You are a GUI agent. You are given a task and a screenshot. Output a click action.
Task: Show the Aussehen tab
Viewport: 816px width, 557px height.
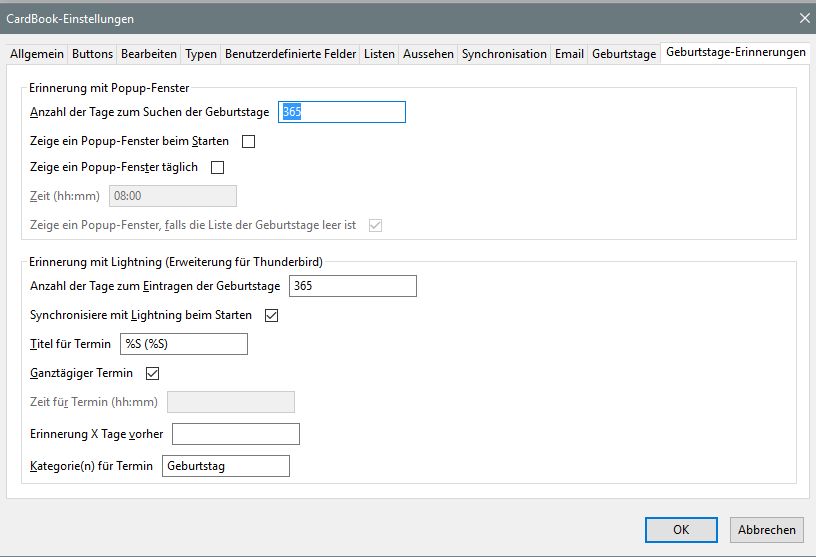tap(428, 54)
